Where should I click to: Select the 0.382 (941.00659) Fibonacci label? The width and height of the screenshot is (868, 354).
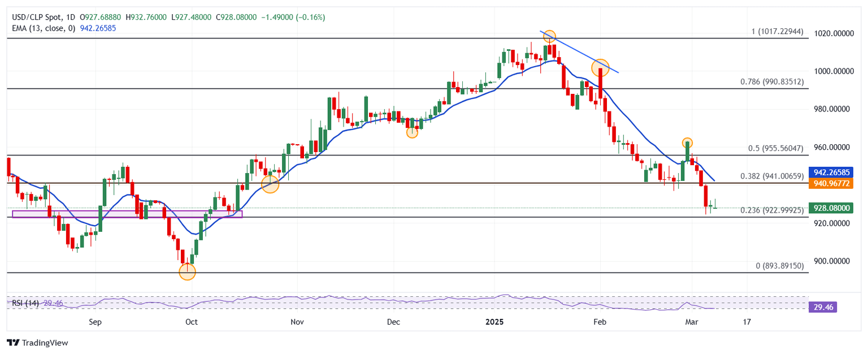point(771,176)
